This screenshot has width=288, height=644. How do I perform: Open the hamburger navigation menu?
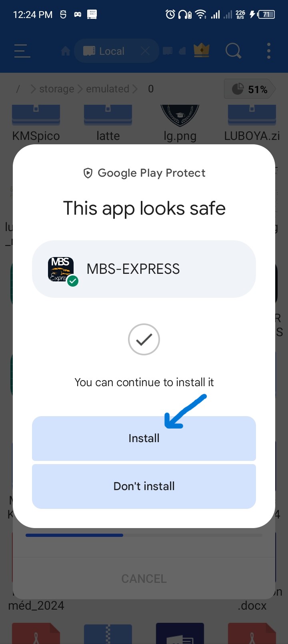[22, 51]
